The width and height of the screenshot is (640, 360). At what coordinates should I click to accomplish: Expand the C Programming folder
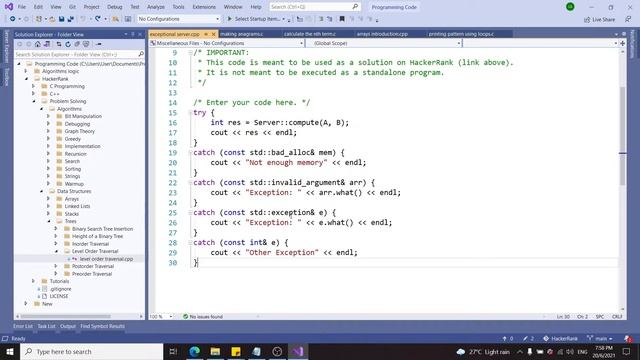tap(33, 86)
